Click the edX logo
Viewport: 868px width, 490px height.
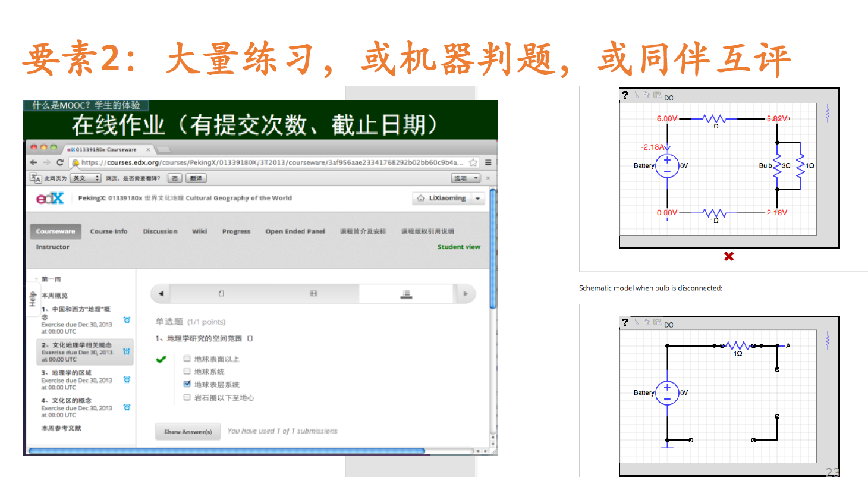[x=50, y=198]
